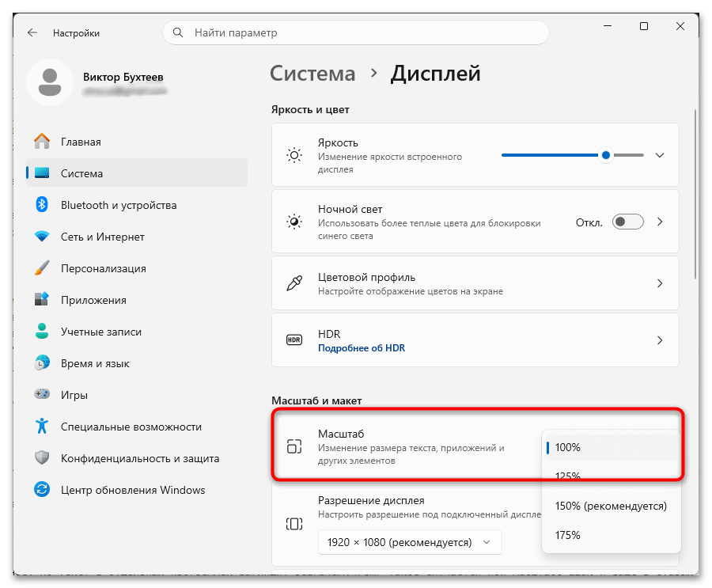
Task: Click the Найти параметр search field
Action: click(356, 32)
